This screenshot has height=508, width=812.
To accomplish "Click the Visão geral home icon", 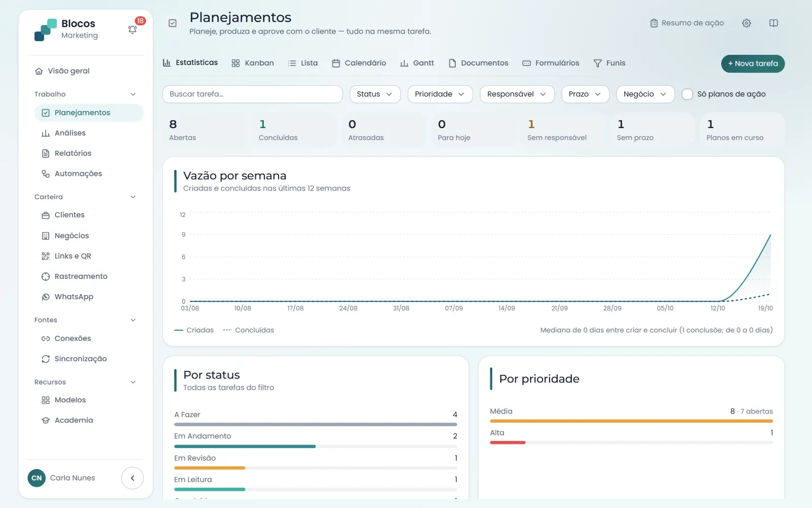I will tap(39, 71).
